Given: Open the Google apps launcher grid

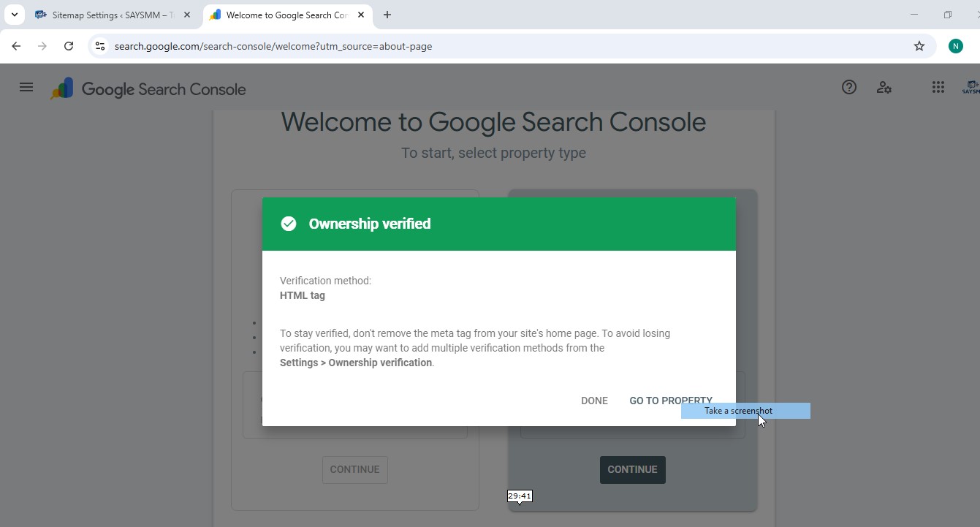Looking at the screenshot, I should 938,87.
